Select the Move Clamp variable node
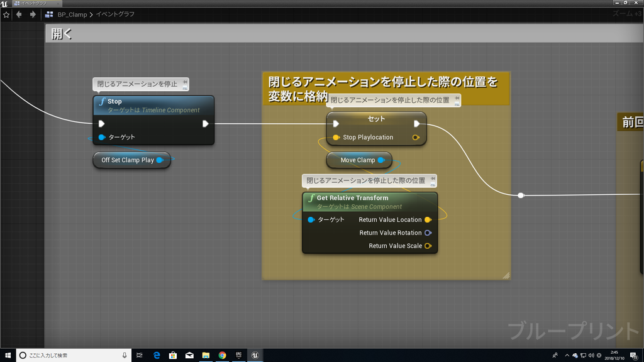Screen dimensions: 644x362 click(x=358, y=160)
